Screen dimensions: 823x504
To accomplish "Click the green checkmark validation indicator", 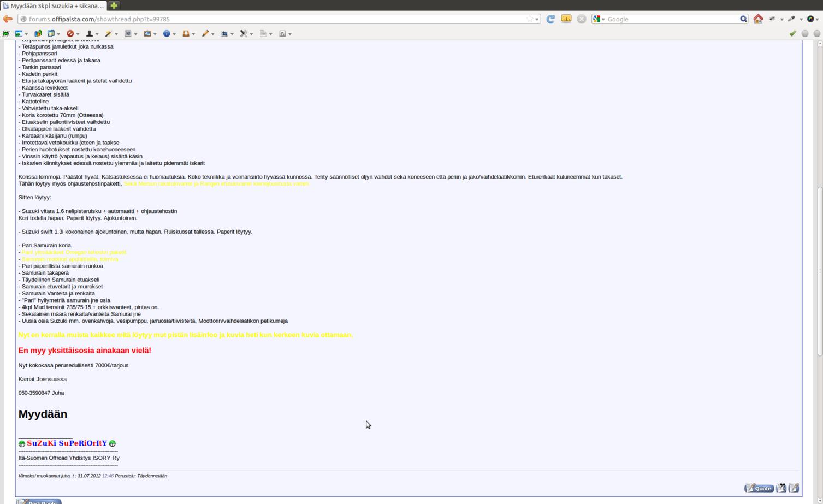I will click(793, 34).
